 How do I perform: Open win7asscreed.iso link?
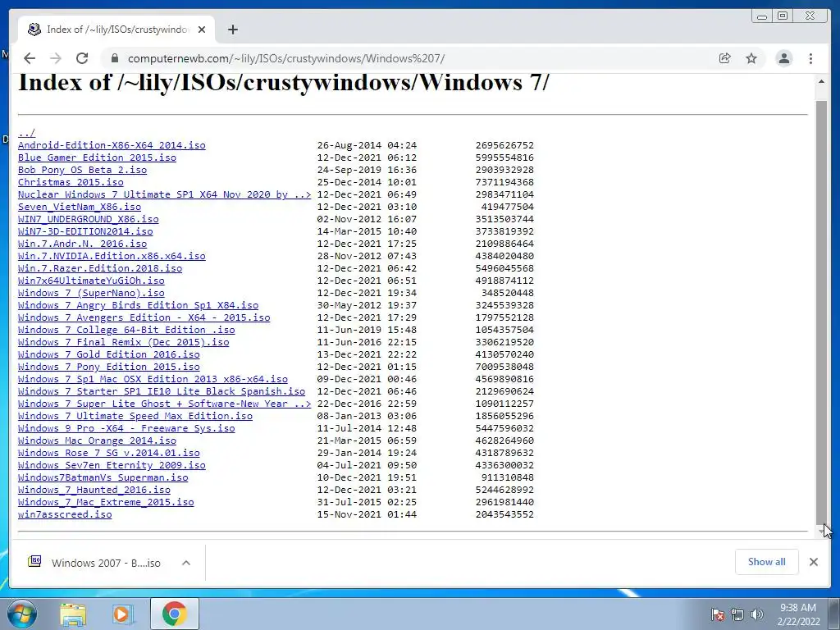tap(65, 515)
